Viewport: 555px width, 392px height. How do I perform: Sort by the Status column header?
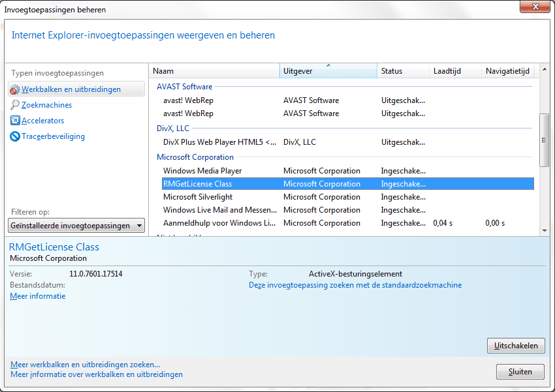[403, 71]
